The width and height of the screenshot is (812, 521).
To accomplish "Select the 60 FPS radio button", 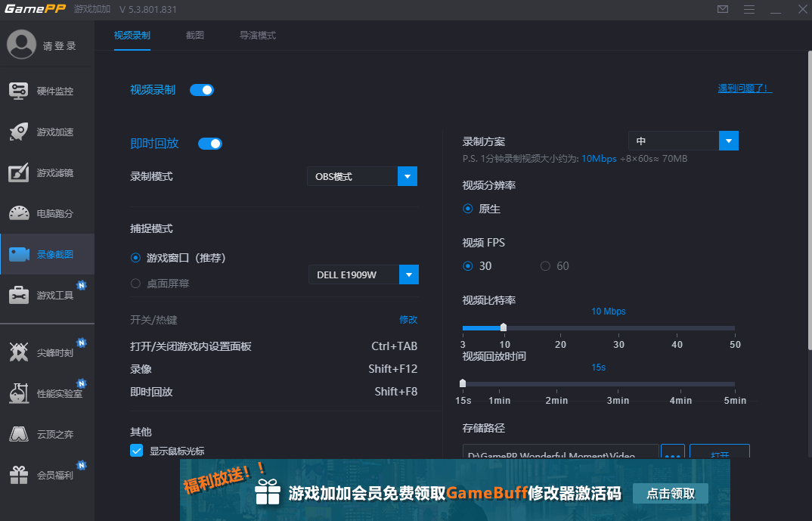I will [545, 266].
